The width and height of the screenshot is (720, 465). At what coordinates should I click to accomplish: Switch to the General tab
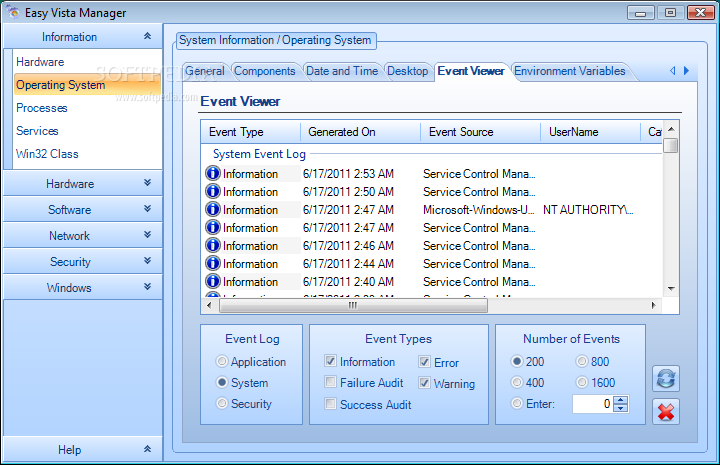[205, 71]
